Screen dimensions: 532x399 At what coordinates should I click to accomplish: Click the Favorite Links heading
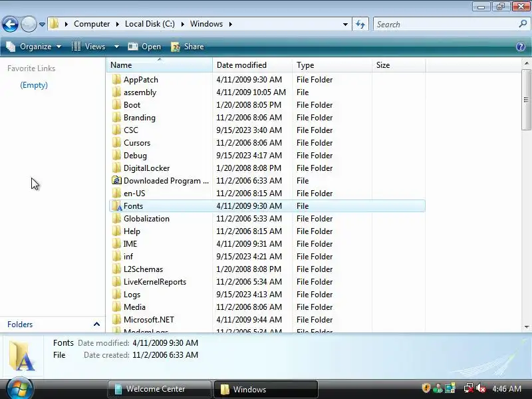[31, 68]
